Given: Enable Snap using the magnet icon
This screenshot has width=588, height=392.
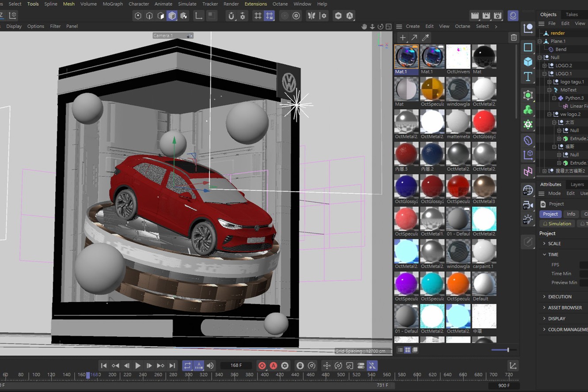Looking at the screenshot, I should (x=231, y=16).
